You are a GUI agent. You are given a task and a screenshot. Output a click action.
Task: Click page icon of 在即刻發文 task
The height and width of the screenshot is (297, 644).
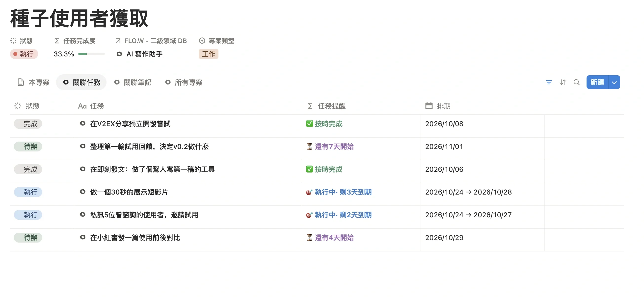click(83, 169)
